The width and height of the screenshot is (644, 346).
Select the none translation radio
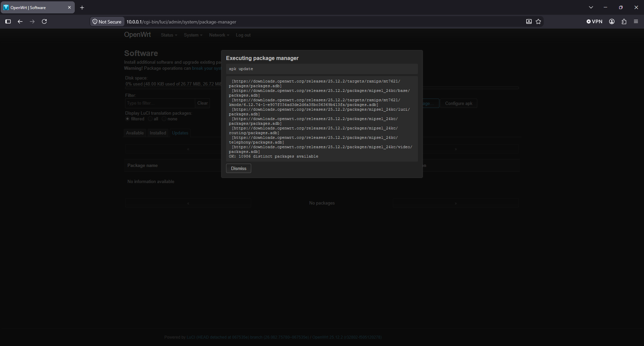(x=164, y=119)
